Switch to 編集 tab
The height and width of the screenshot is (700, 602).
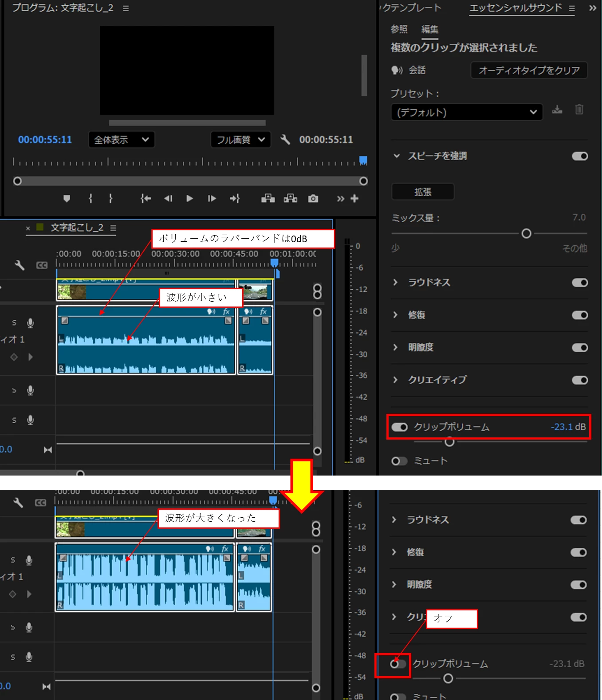429,29
